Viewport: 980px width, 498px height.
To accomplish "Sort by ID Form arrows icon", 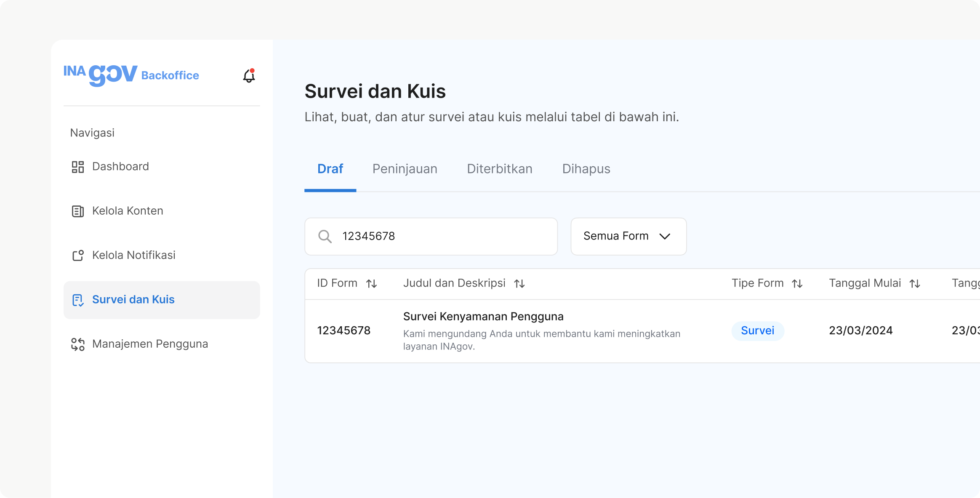I will (371, 284).
